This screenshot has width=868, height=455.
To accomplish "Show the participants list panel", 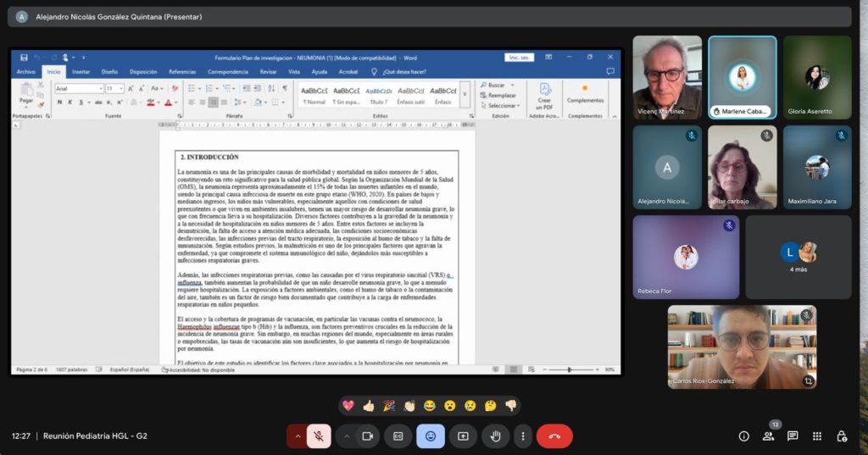I will 768,436.
